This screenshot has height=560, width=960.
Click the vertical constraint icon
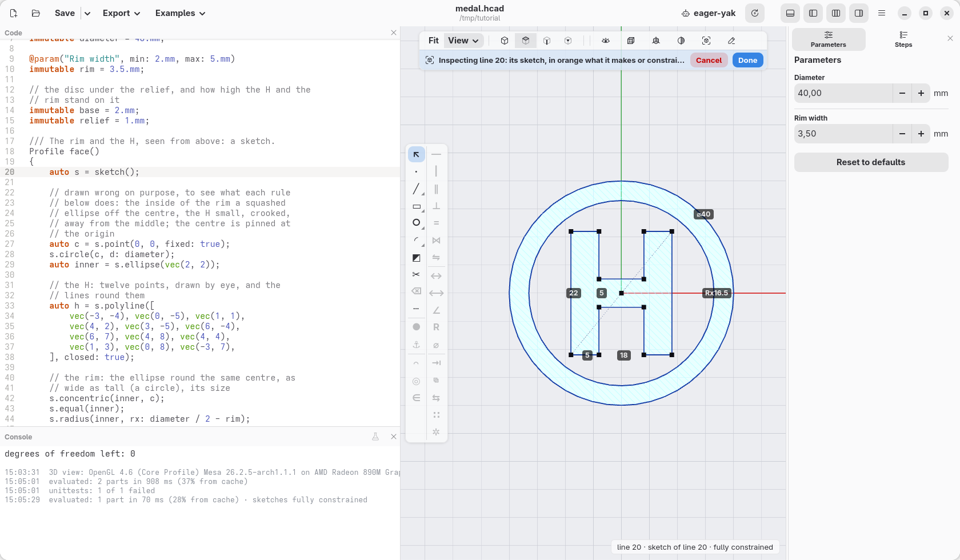pyautogui.click(x=436, y=171)
